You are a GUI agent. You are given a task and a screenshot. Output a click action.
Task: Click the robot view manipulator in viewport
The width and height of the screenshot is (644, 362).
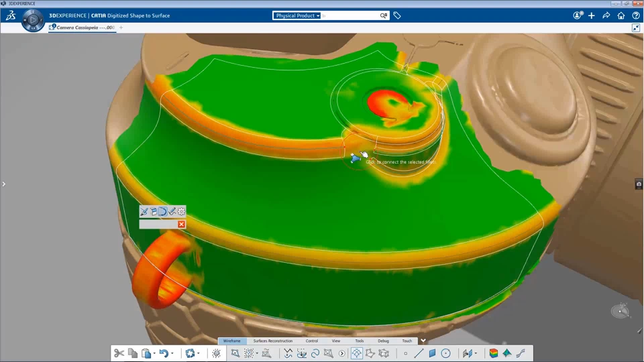pos(621,311)
